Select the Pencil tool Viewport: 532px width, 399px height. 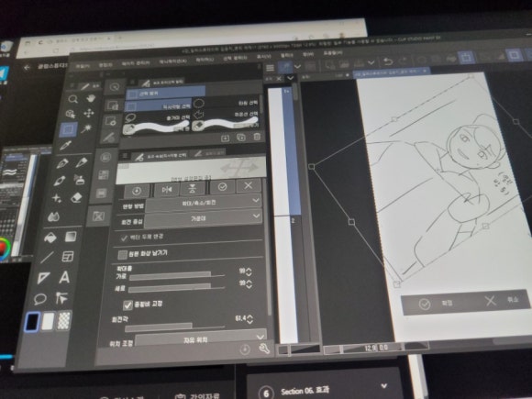(x=82, y=163)
